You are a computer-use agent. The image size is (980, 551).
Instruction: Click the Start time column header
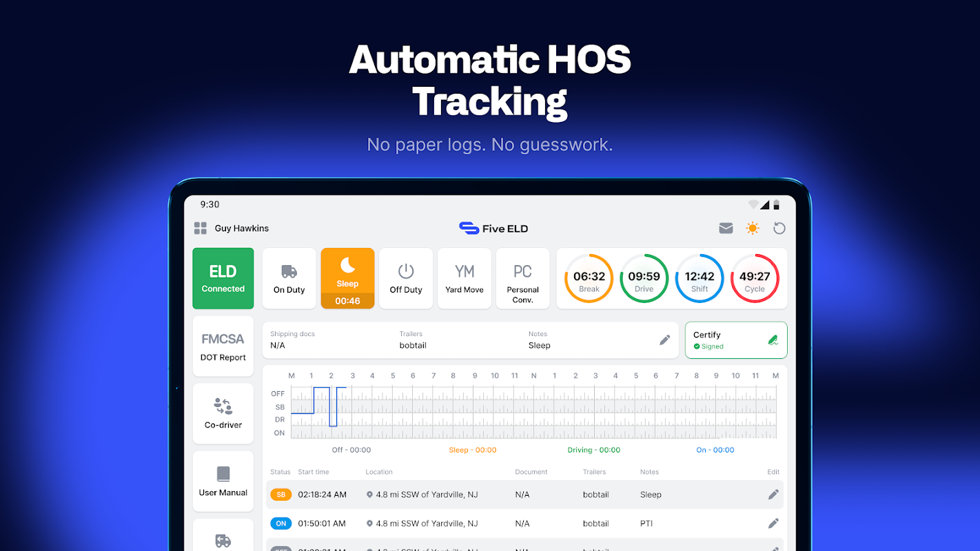click(314, 472)
